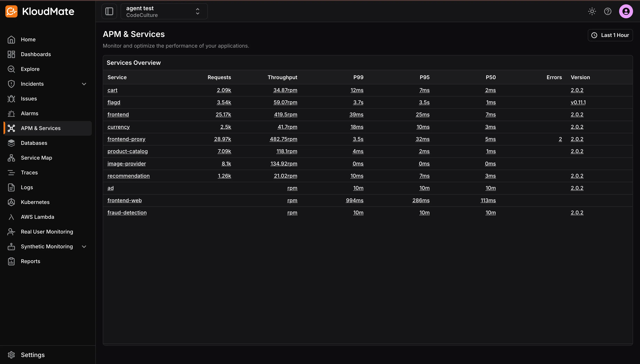Click the Explore magnifier icon
Screen dimensions: 640x364
click(11, 69)
